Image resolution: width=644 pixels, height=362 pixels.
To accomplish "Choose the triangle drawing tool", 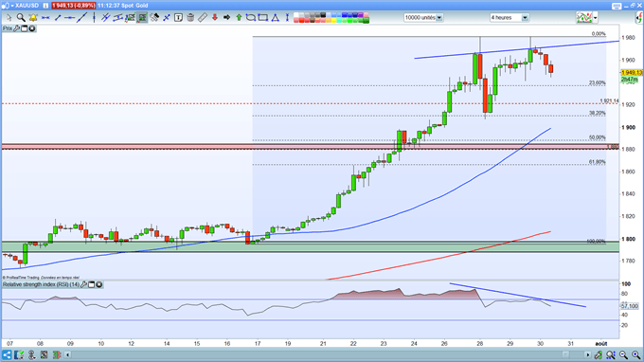I will coord(276,18).
